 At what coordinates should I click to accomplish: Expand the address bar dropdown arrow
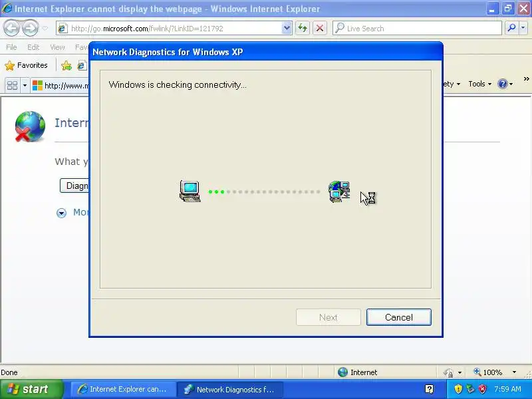287,29
